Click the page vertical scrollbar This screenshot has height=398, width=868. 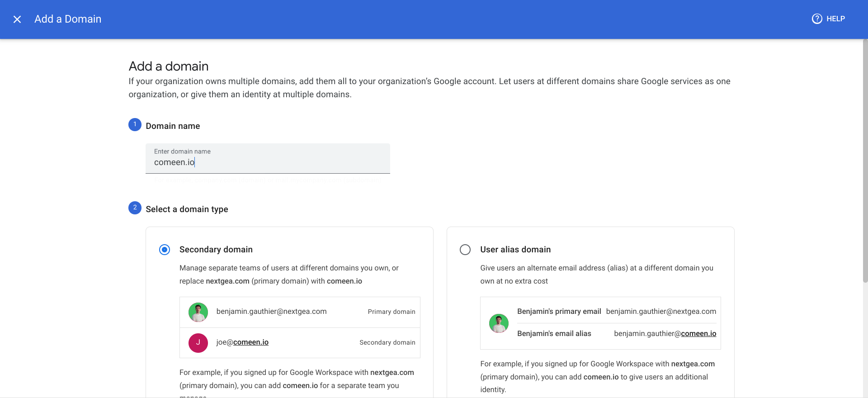pyautogui.click(x=865, y=161)
